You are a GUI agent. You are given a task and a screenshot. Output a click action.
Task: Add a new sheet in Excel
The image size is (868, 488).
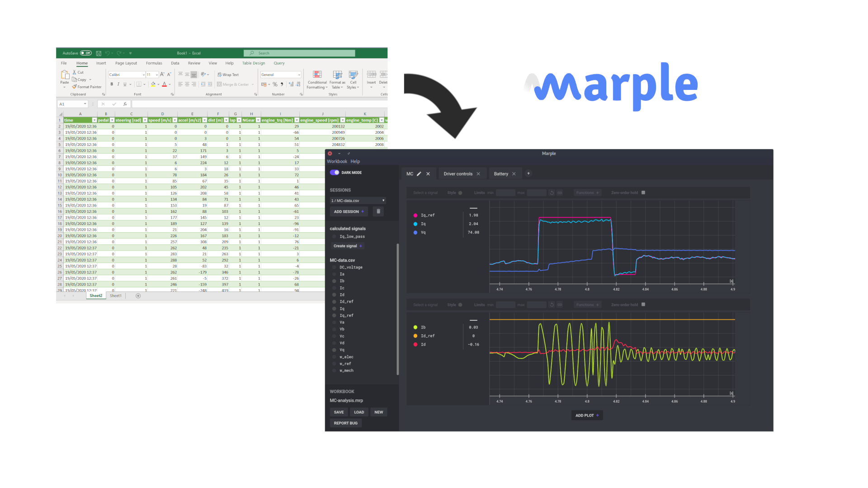tap(138, 296)
